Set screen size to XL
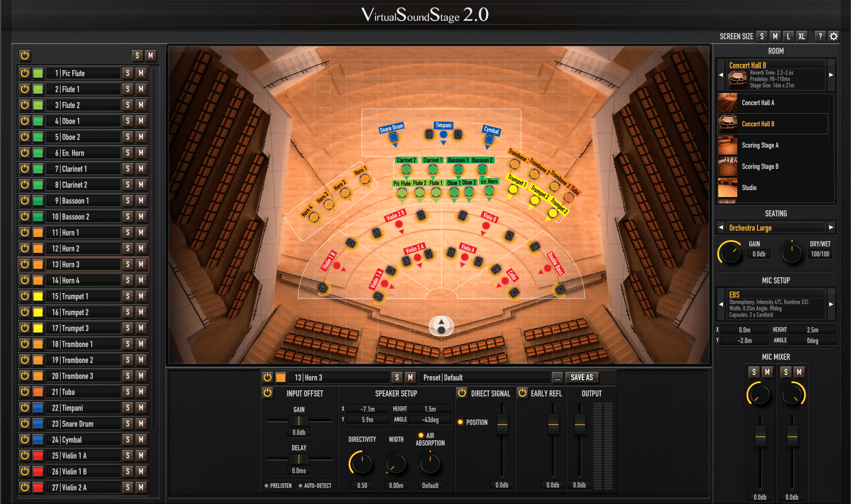Screen dimensions: 851x504 pyautogui.click(x=801, y=36)
